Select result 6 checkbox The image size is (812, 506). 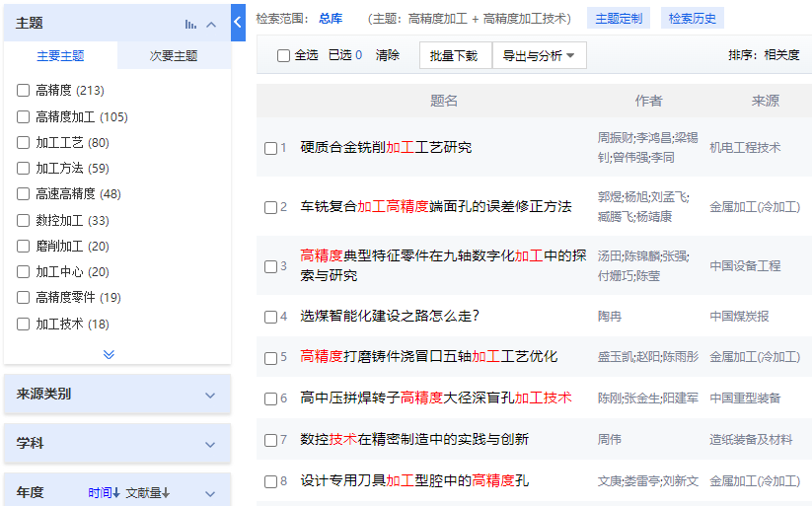pyautogui.click(x=271, y=398)
